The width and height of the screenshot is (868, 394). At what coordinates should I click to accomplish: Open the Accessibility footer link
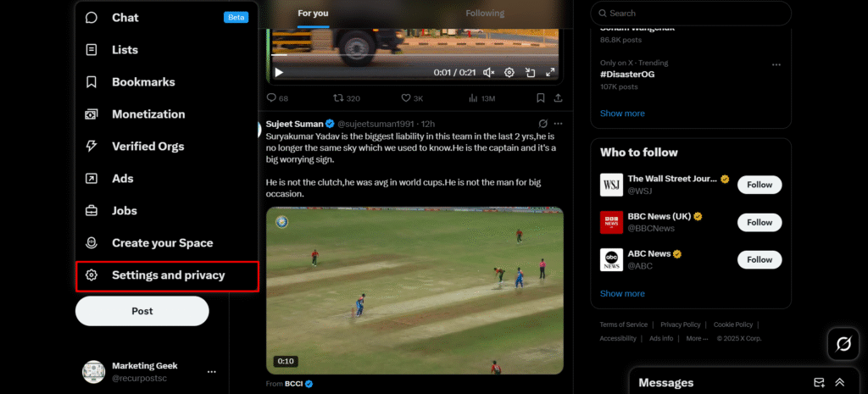[x=618, y=339]
